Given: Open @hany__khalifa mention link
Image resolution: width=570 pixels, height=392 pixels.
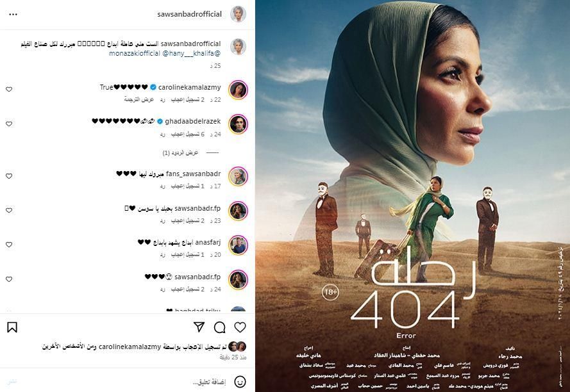Looking at the screenshot, I should pos(191,53).
